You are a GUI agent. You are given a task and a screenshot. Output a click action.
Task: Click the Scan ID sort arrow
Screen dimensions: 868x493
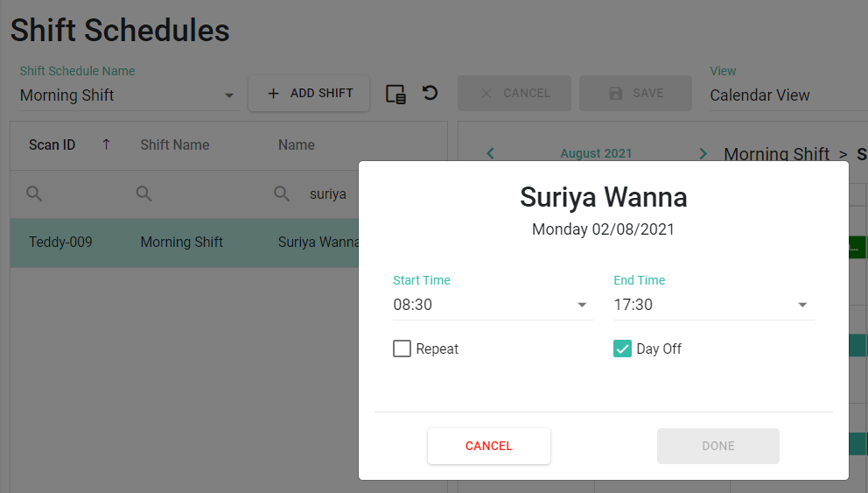(x=106, y=144)
